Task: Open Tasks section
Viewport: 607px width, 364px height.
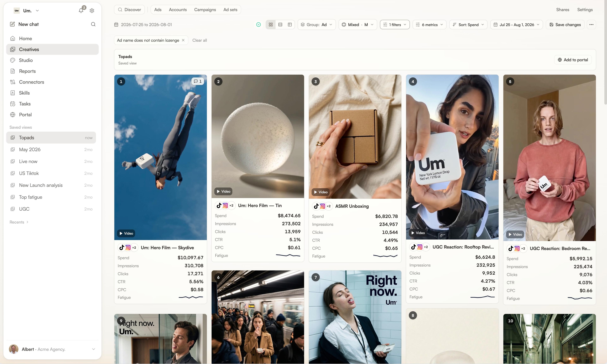Action: pyautogui.click(x=52, y=104)
